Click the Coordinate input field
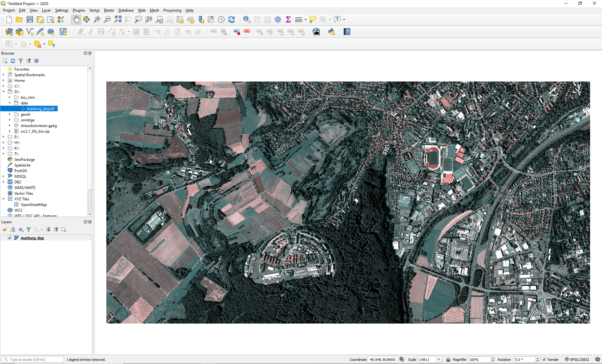602x364 pixels. (383, 360)
